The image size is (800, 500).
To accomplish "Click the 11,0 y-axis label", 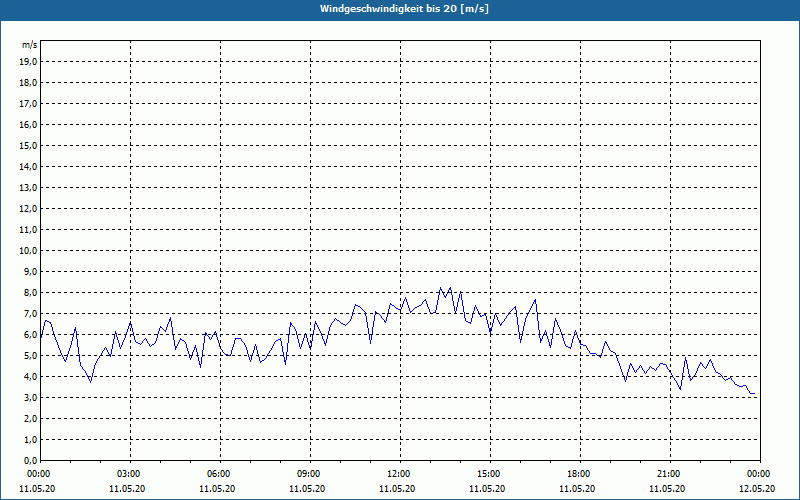I will tap(29, 230).
